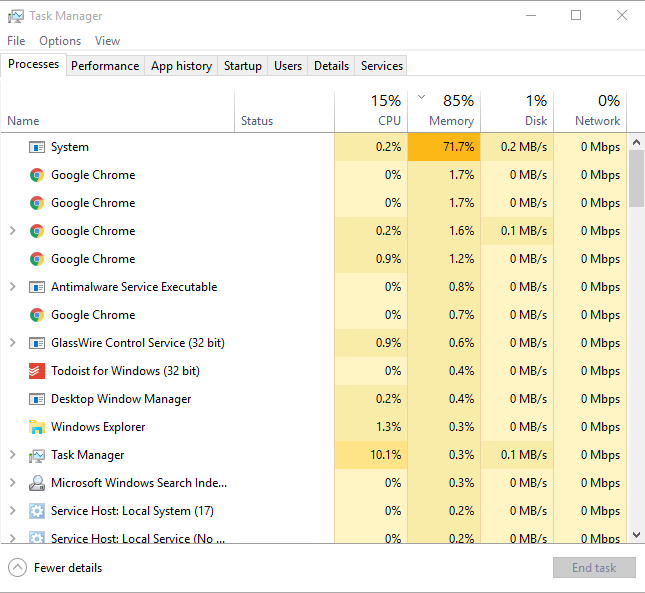Click the Antimalware Service Executable icon

37,287
